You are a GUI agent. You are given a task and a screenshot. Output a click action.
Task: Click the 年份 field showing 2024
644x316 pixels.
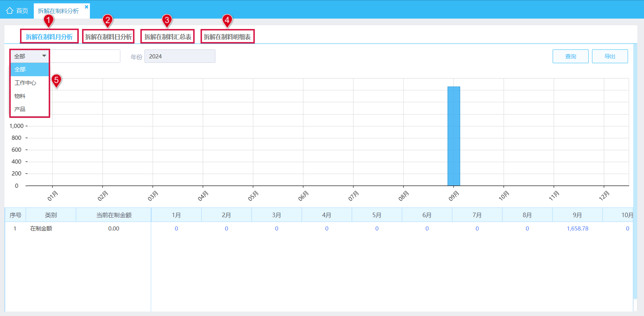(x=180, y=56)
